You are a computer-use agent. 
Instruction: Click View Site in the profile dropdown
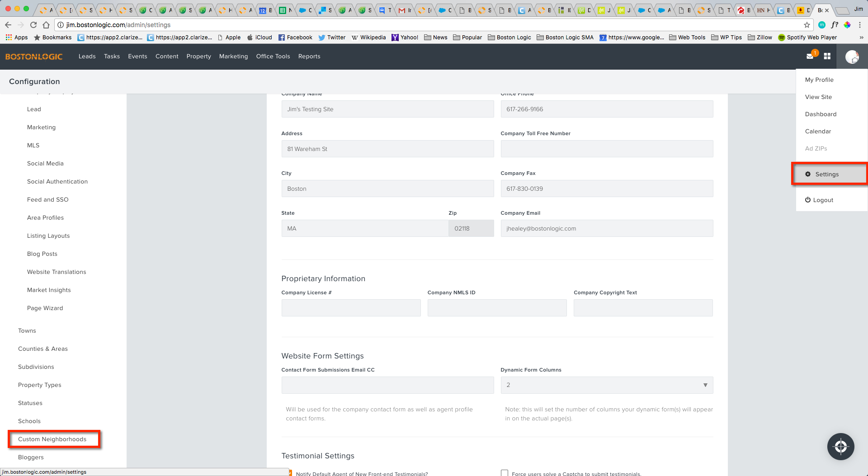click(818, 97)
